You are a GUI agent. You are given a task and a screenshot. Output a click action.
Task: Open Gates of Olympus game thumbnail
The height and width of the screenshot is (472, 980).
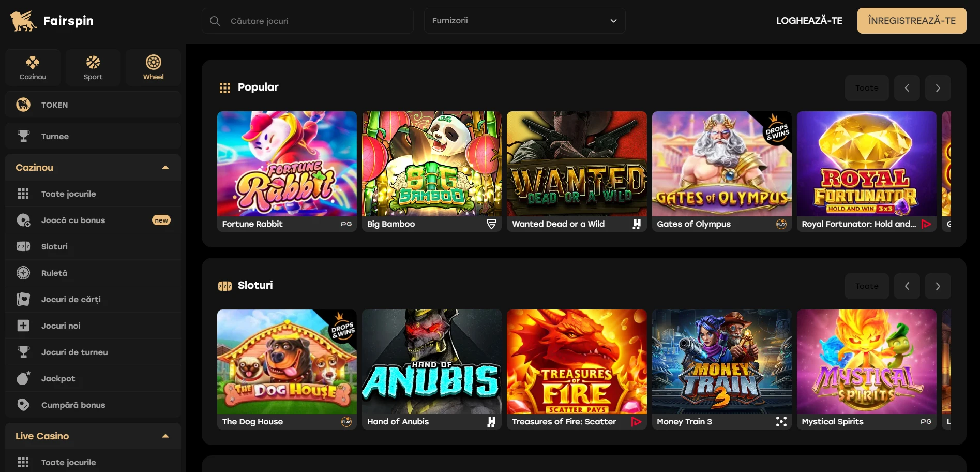pos(721,164)
